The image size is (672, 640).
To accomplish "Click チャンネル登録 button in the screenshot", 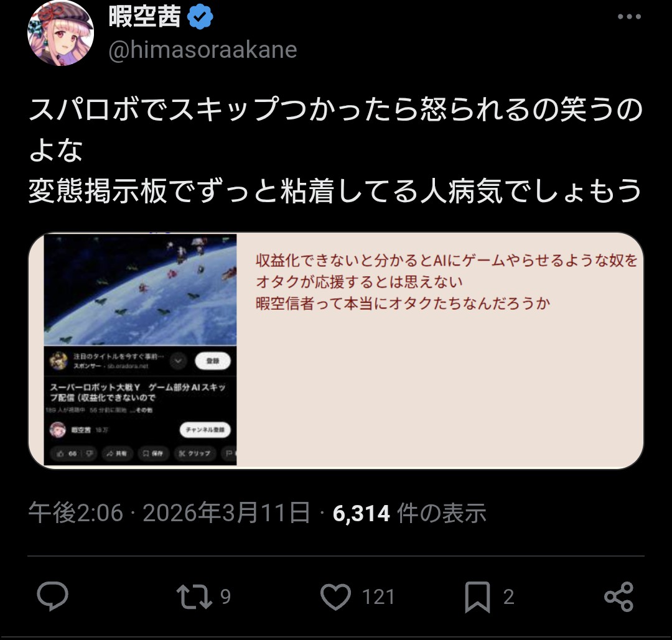I will 205,430.
